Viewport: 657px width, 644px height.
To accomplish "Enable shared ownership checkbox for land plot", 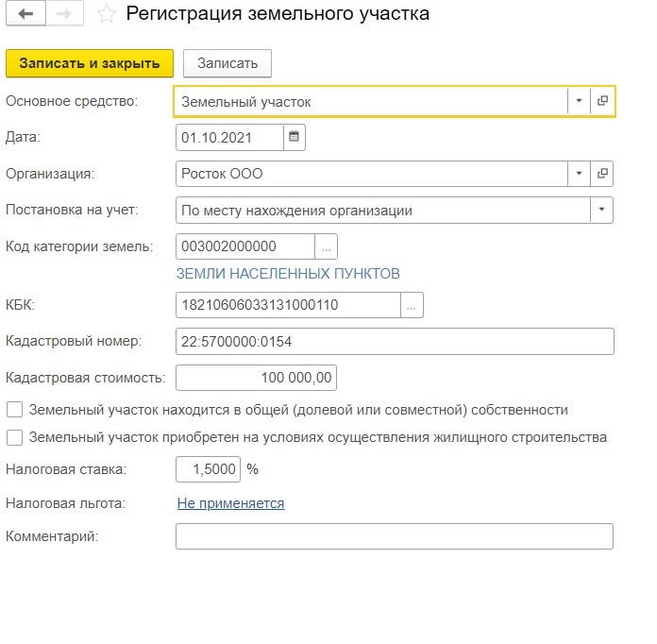I will click(15, 410).
